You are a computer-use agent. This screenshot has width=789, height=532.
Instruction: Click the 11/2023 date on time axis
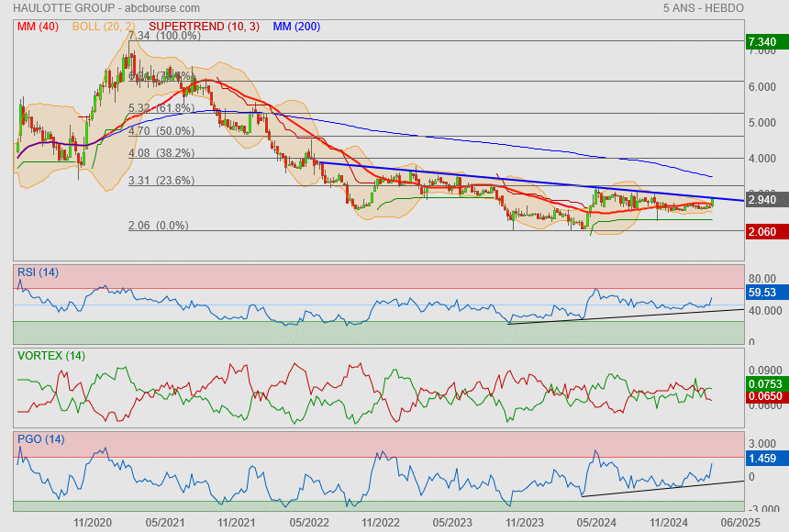[x=525, y=523]
